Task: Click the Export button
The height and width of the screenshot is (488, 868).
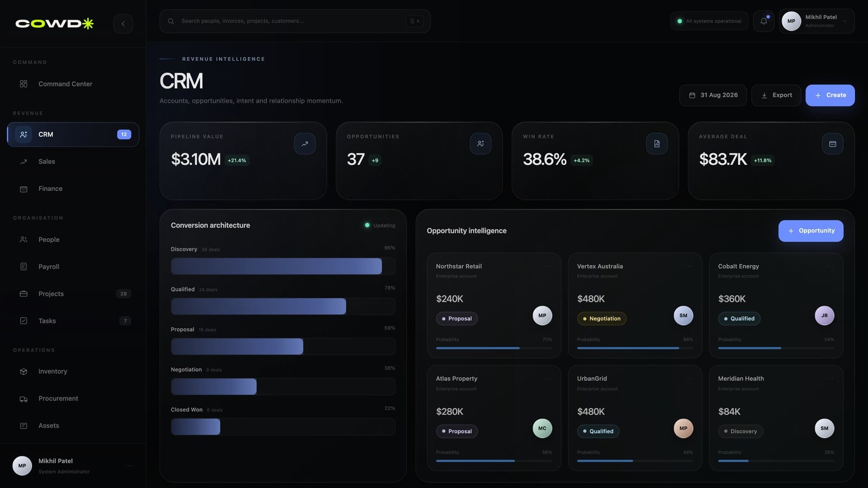Action: pos(776,95)
